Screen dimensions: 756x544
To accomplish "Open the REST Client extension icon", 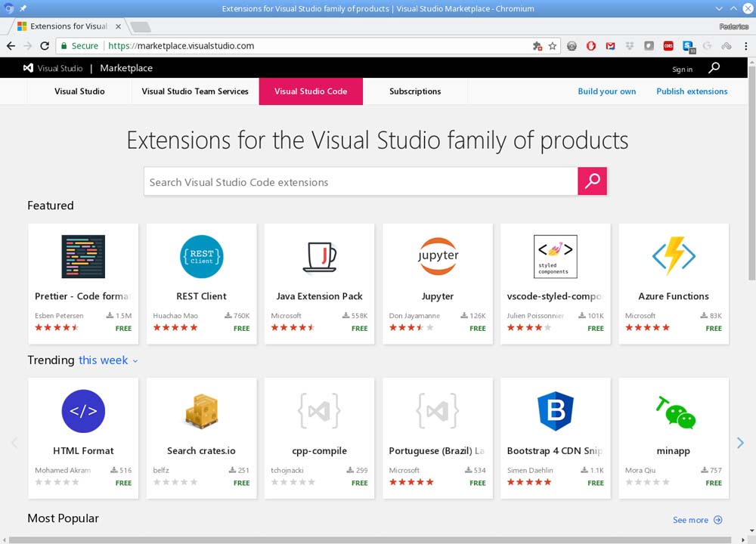I will 201,257.
